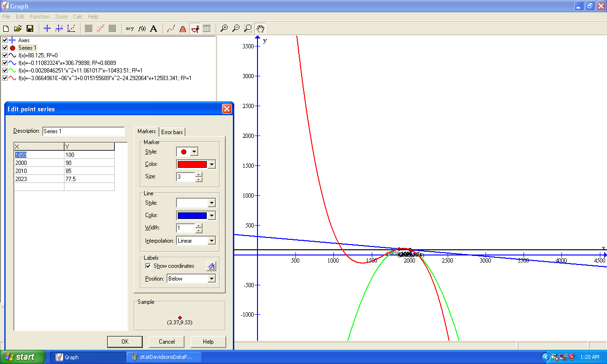The height and width of the screenshot is (364, 607).
Task: Uncheck the green quadratic function checkbox
Action: tap(5, 70)
